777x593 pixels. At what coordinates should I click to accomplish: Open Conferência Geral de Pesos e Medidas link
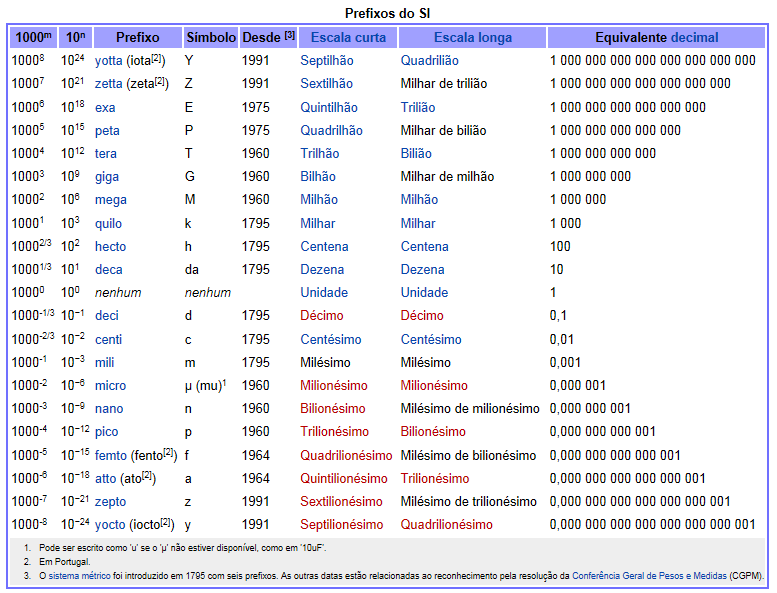(x=649, y=576)
